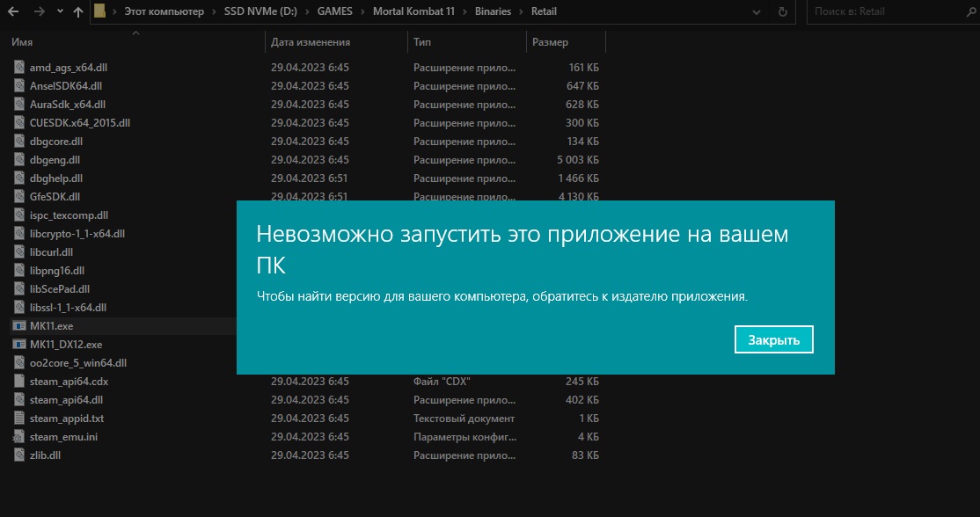Go up one folder with the up arrow
Viewport: 980px width, 517px height.
78,12
